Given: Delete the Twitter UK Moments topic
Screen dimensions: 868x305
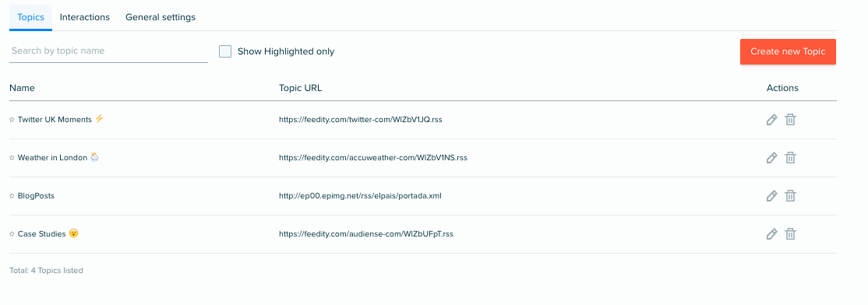Looking at the screenshot, I should 791,119.
